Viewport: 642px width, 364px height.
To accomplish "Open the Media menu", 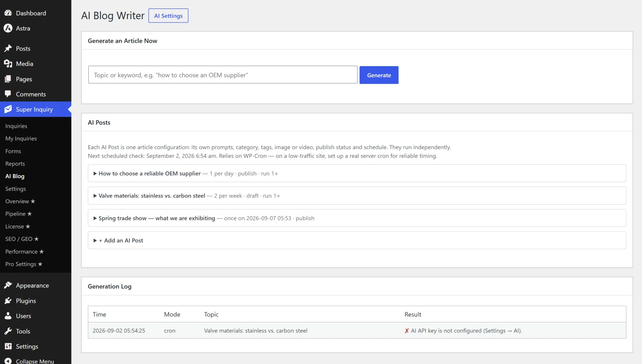I will point(36,64).
